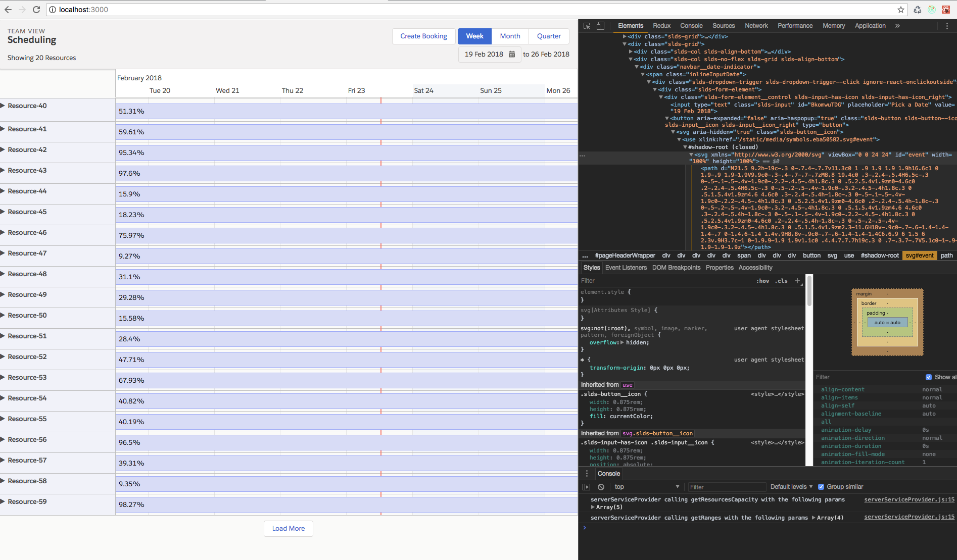Toggle the device toolbar icon in DevTools
This screenshot has width=957, height=560.
(x=600, y=25)
